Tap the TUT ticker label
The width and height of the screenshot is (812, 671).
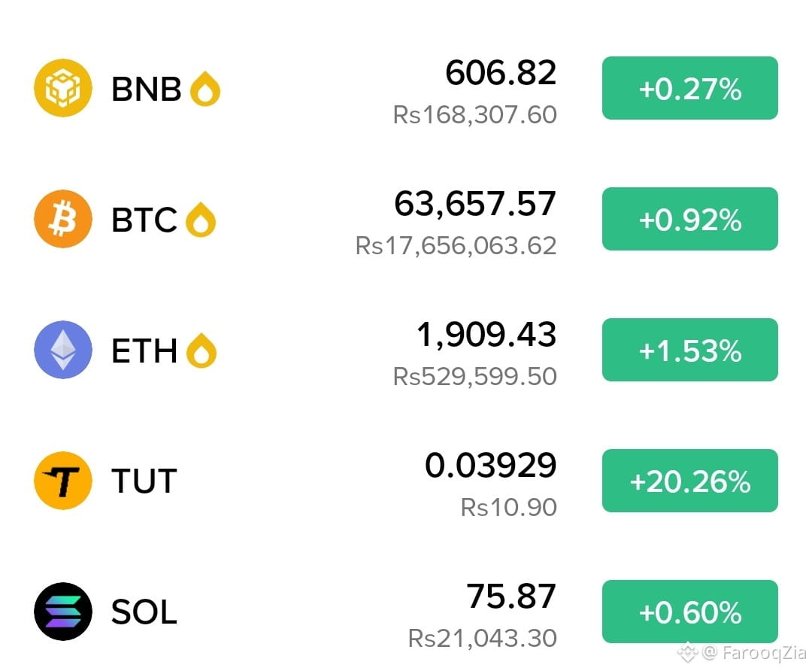144,481
